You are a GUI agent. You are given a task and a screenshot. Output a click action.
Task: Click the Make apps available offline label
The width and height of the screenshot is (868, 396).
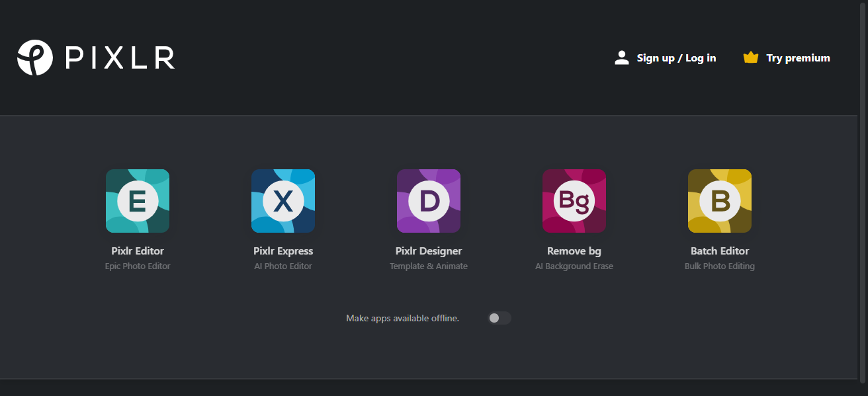(402, 319)
